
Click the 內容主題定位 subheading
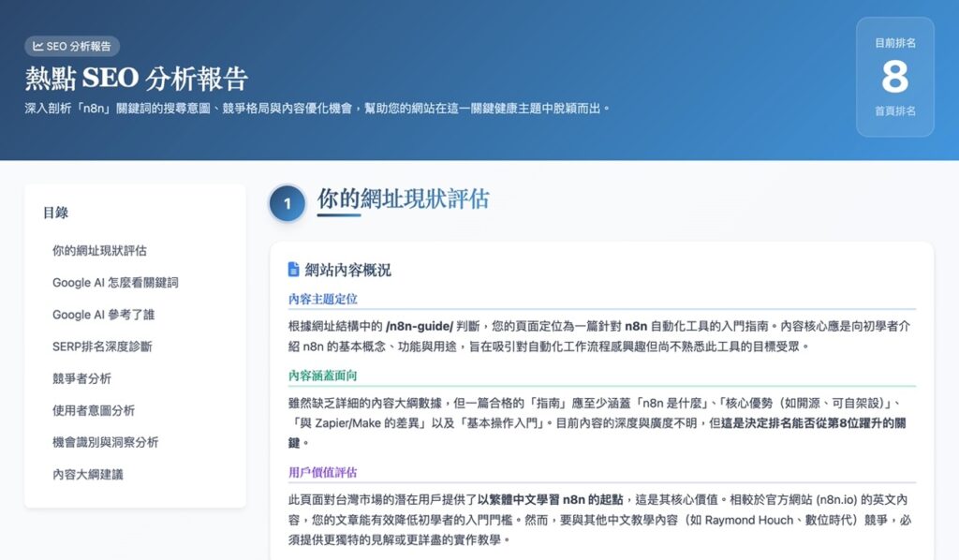[x=323, y=299]
